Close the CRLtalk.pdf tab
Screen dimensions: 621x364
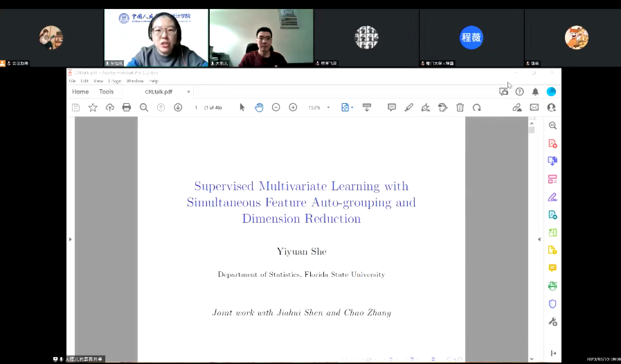[188, 92]
